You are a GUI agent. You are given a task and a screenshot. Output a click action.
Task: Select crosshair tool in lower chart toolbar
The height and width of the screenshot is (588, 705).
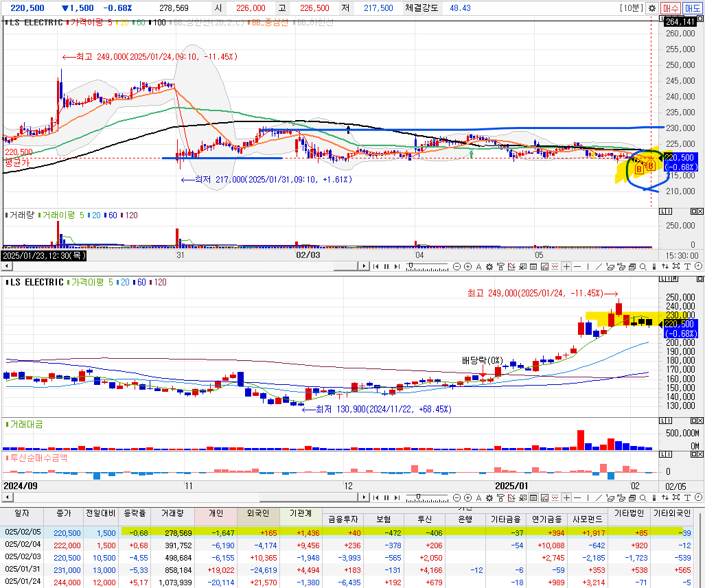point(566,497)
